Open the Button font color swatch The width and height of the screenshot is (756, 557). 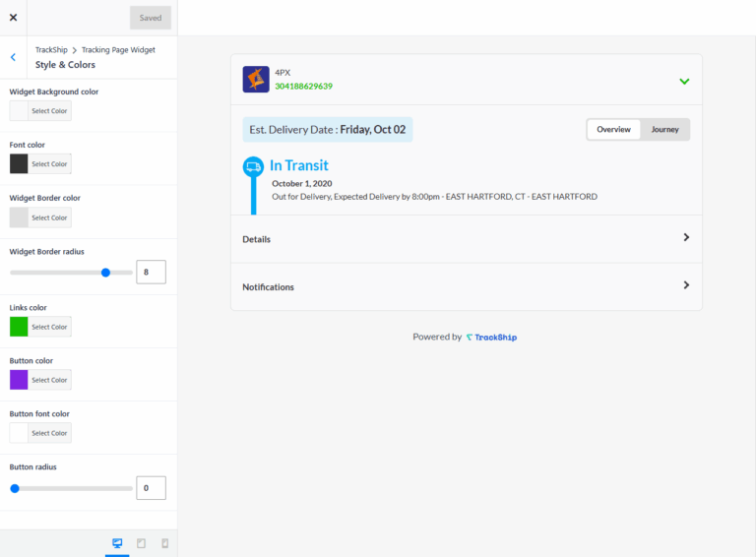point(19,433)
